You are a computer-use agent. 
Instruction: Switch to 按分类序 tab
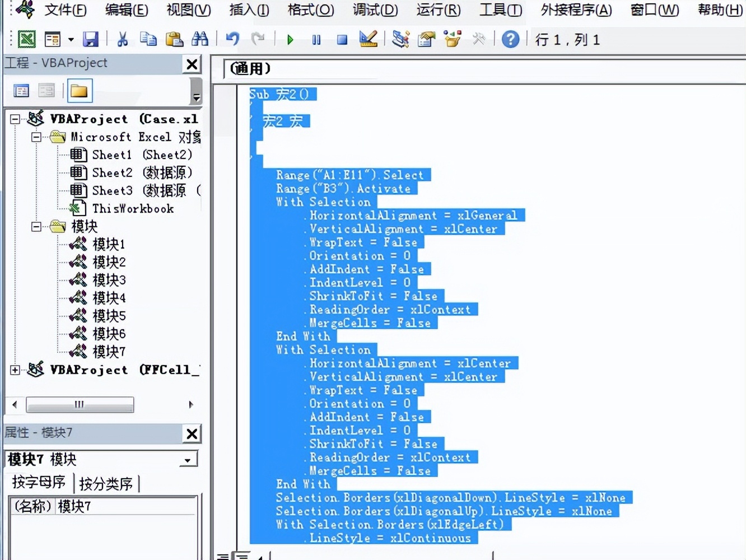tap(106, 483)
